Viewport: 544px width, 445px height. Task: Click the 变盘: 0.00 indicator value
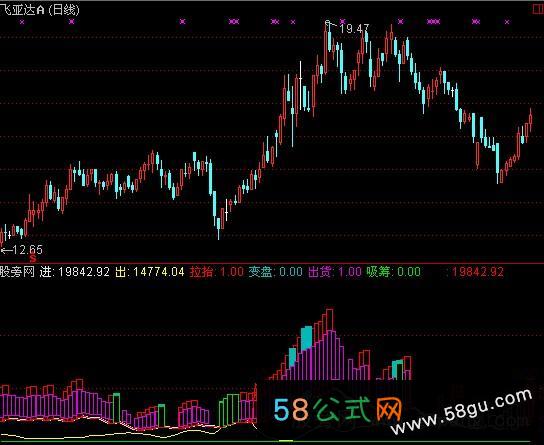coord(276,272)
